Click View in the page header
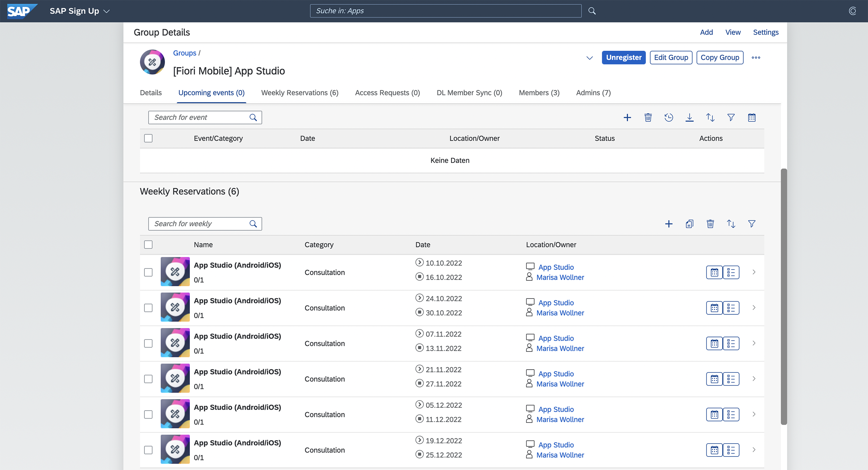This screenshot has width=868, height=470. [x=733, y=32]
